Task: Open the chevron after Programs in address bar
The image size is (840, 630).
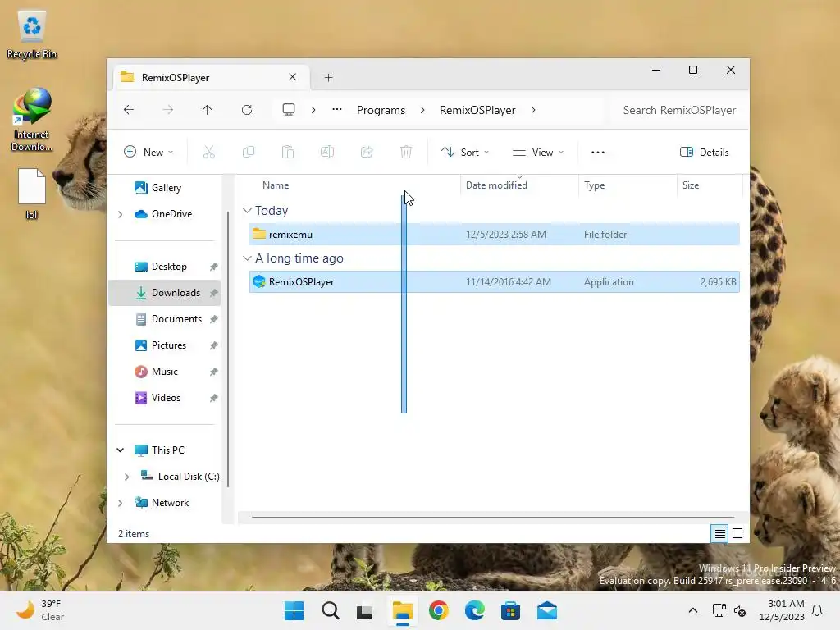Action: (x=422, y=110)
